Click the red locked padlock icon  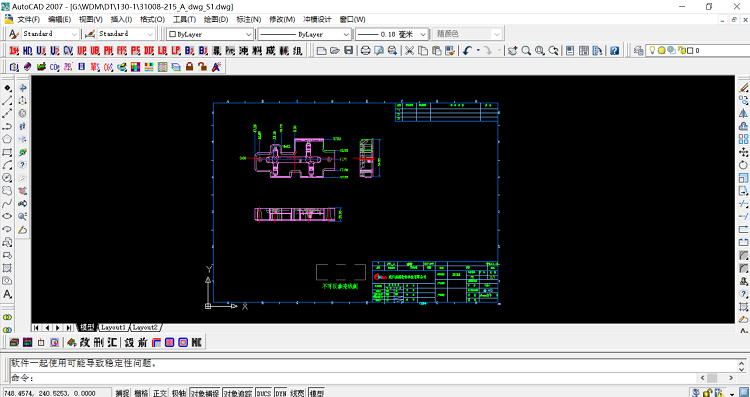pos(189,66)
